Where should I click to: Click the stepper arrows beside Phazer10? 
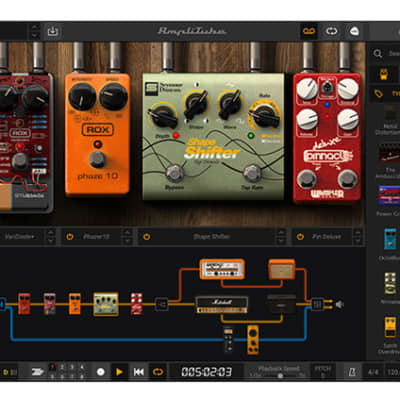[x=128, y=237]
